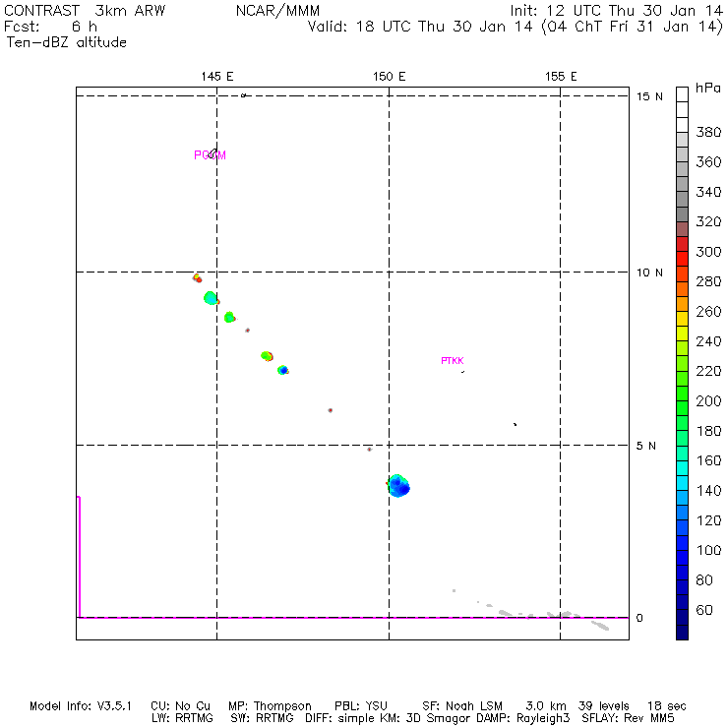Click the 'Init: 12 UTC Thu 30 Jan 14' text
Image resolution: width=728 pixels, height=728 pixels.
616,11
